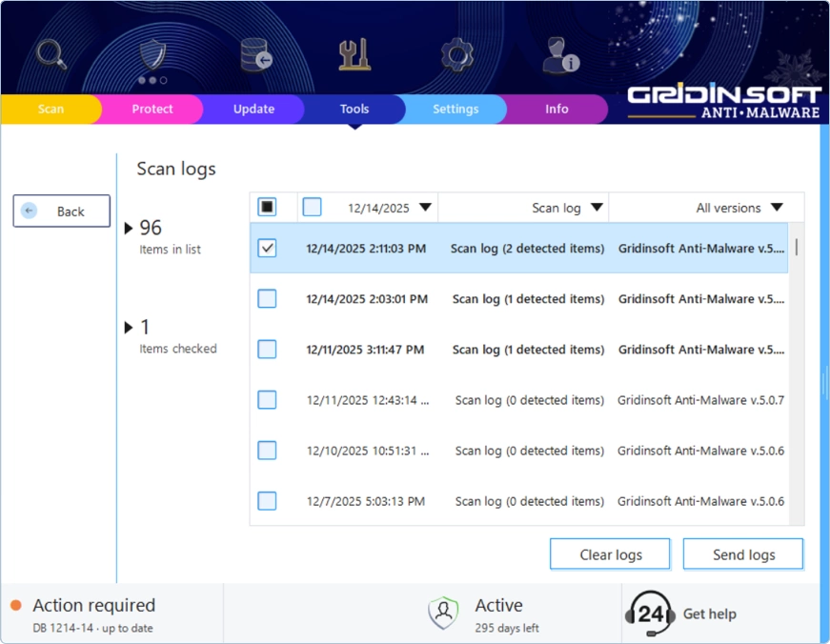Open the Settings gear icon
Viewport: 830px width, 644px height.
(455, 53)
